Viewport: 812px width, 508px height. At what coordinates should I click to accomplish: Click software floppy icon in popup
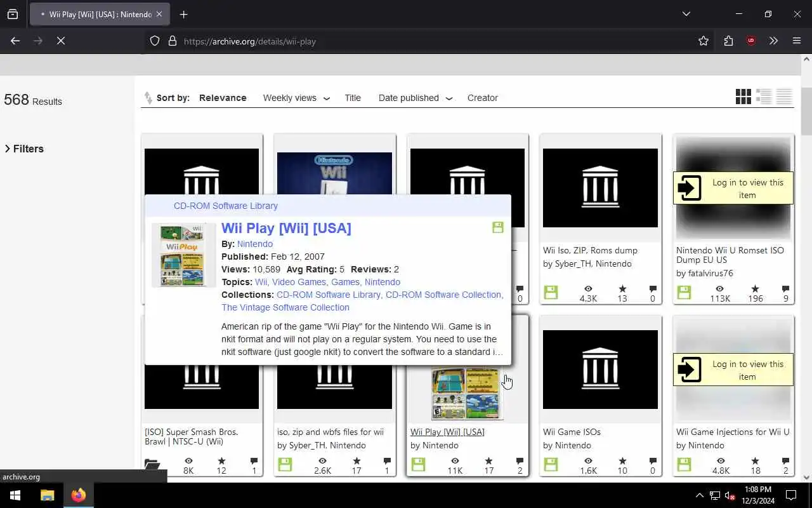tap(498, 227)
